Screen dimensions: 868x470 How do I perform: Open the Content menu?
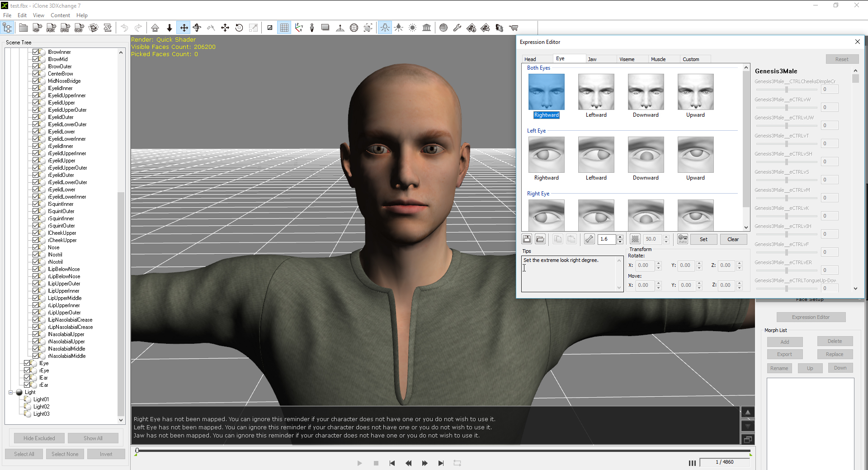[60, 15]
